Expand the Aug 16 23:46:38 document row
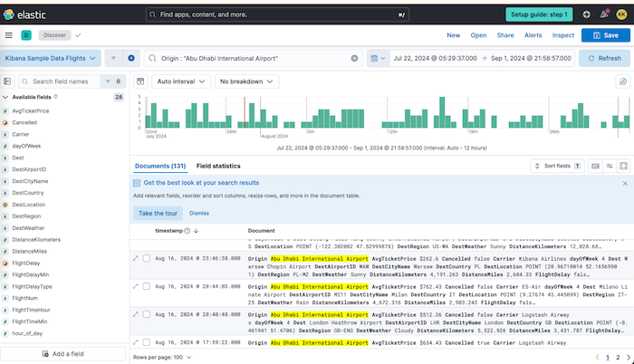 point(136,258)
